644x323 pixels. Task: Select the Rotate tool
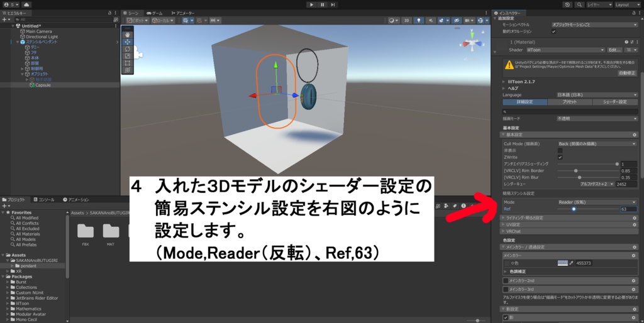[127, 49]
